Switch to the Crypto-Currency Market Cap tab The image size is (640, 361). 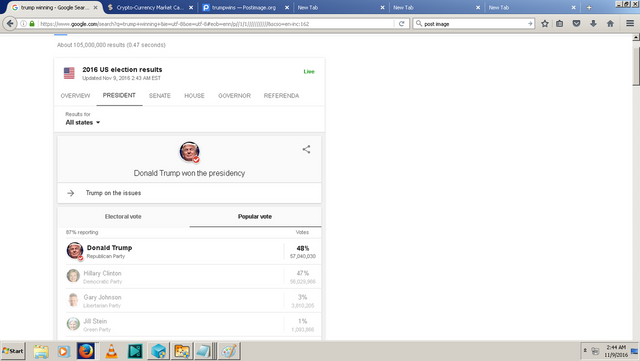pyautogui.click(x=150, y=7)
